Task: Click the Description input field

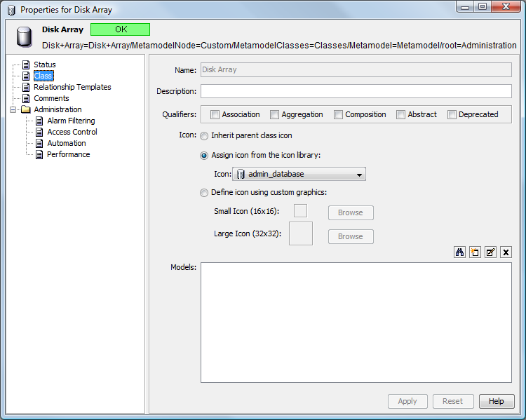Action: pyautogui.click(x=356, y=91)
